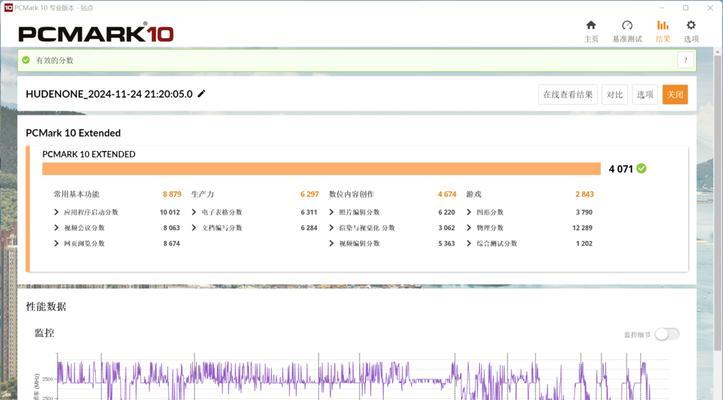The height and width of the screenshot is (400, 723).
Task: Open the Benchmarks (基准测试) tab
Action: [627, 31]
